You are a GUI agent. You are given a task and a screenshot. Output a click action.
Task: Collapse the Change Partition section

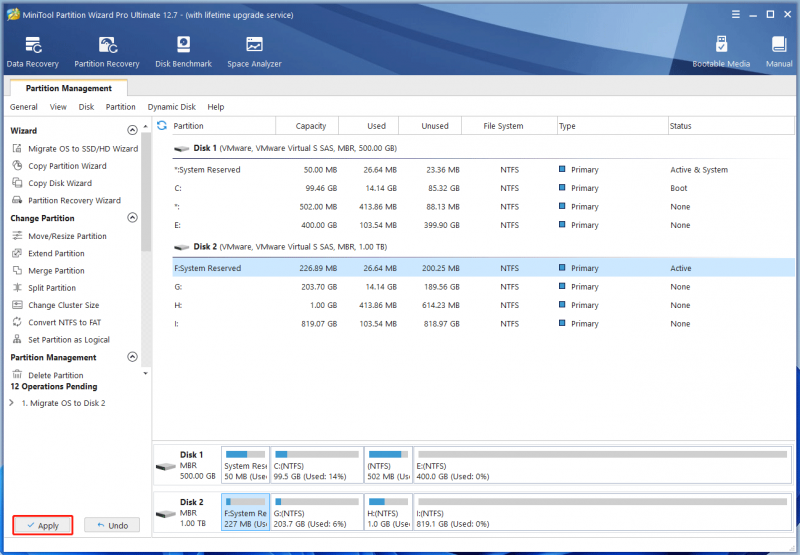coord(132,218)
